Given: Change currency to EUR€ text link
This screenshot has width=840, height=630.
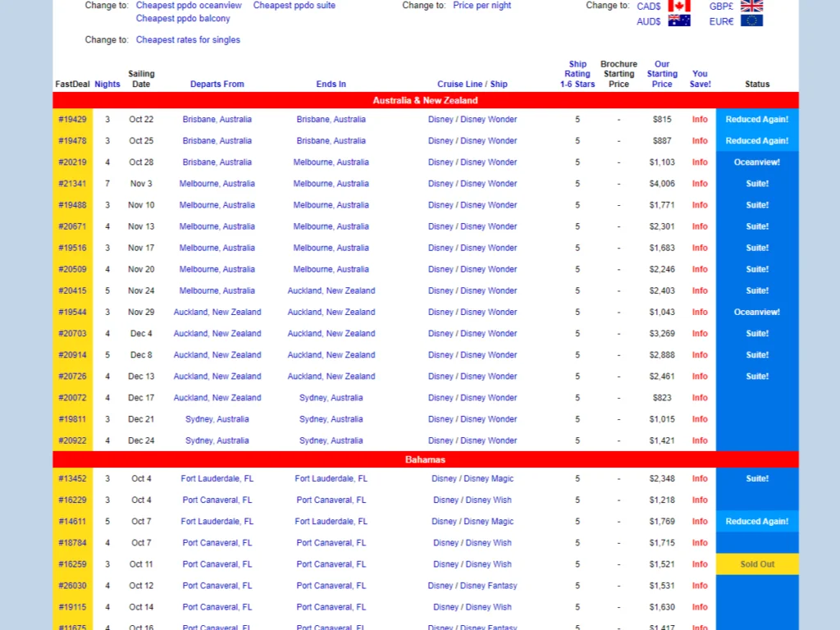Looking at the screenshot, I should (721, 21).
